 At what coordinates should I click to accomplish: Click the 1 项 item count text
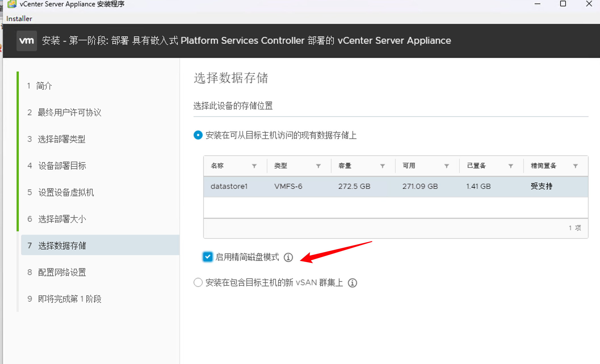575,228
